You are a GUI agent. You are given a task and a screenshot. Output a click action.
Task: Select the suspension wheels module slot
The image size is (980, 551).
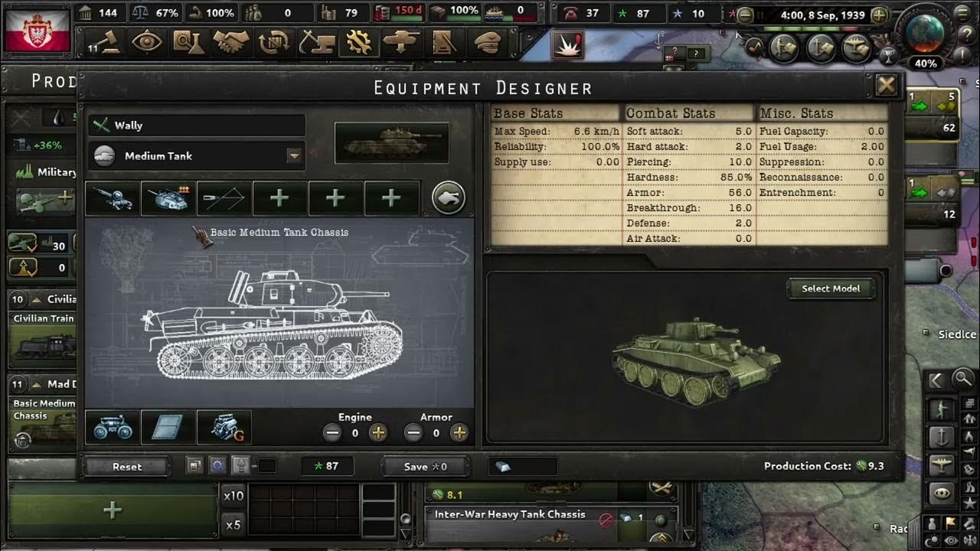point(113,428)
